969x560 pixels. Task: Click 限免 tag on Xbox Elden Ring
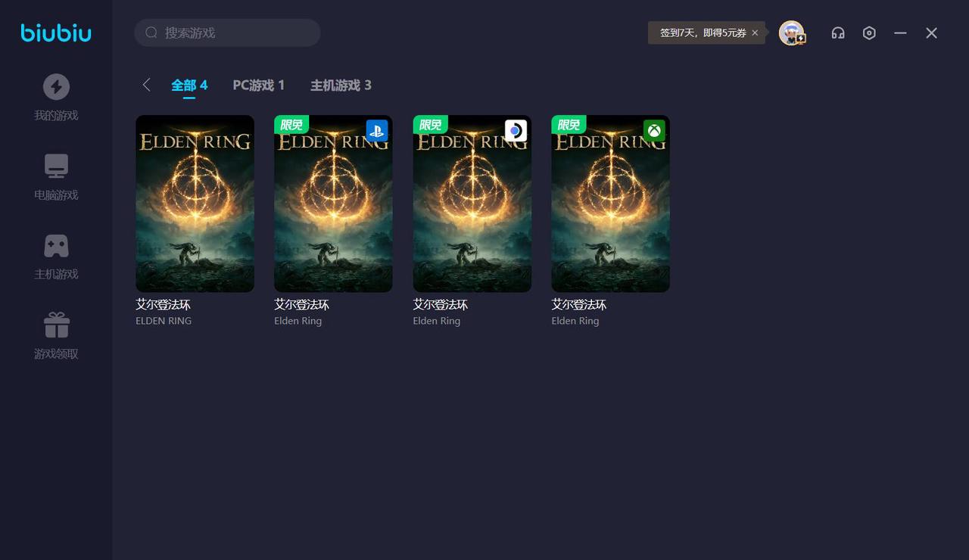[x=569, y=125]
